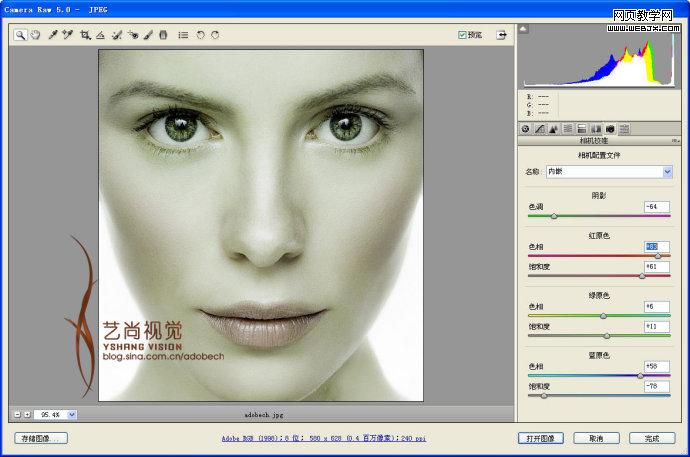The width and height of the screenshot is (690, 457).
Task: Adjust the 阴影 色调 slider
Action: [x=554, y=216]
